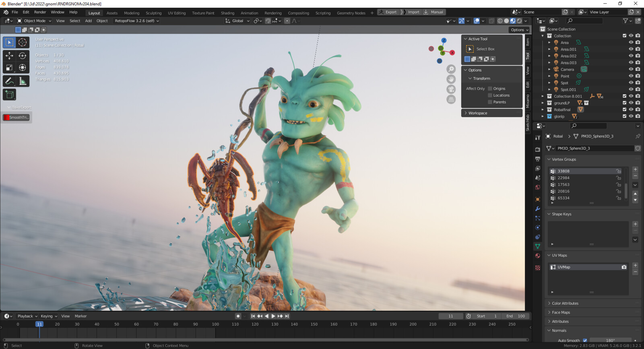Pick the Scale tool

coord(9,68)
